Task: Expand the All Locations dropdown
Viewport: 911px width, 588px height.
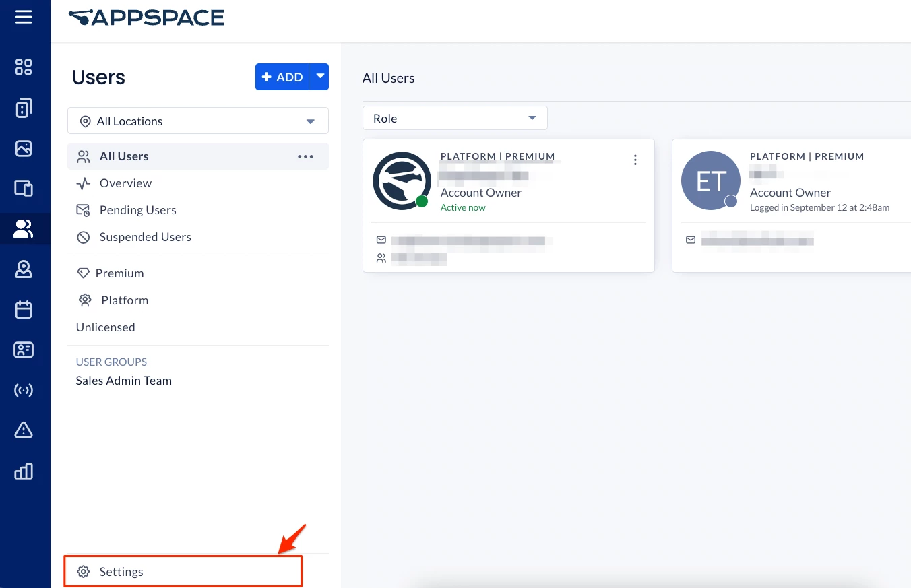Action: click(x=198, y=121)
